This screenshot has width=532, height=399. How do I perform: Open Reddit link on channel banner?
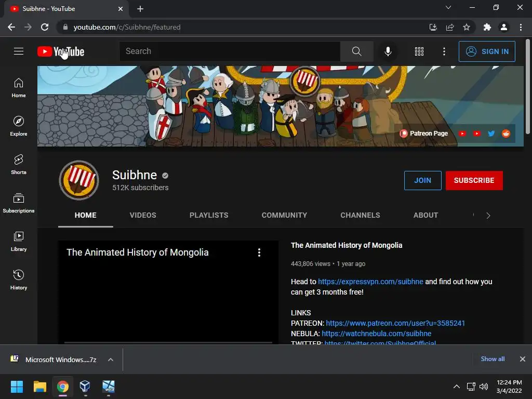pos(506,134)
